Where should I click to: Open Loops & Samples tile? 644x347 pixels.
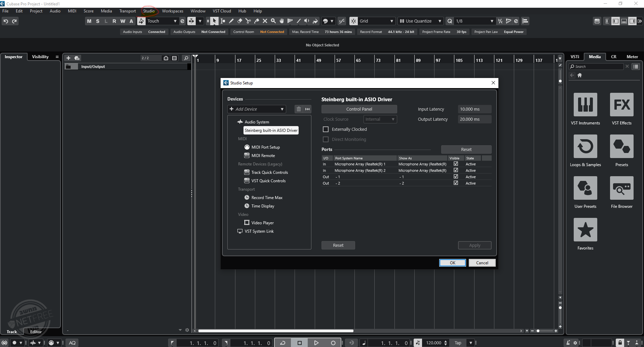(585, 146)
